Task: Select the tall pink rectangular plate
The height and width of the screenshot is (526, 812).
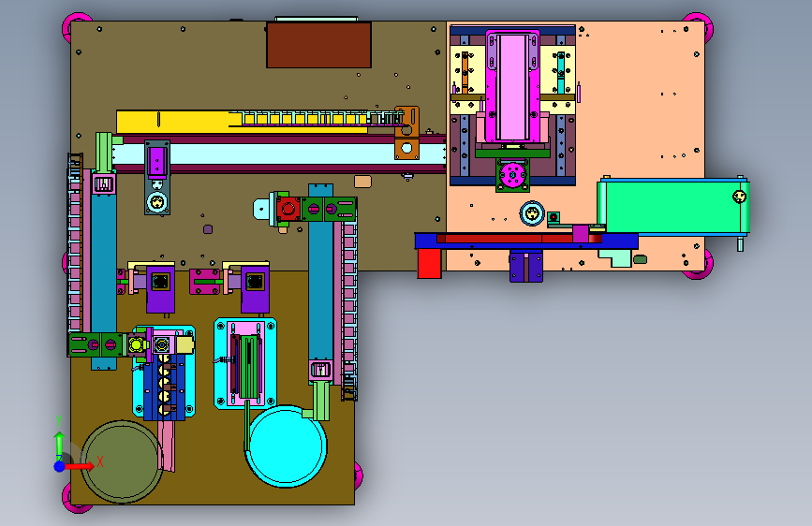Action: [x=512, y=85]
